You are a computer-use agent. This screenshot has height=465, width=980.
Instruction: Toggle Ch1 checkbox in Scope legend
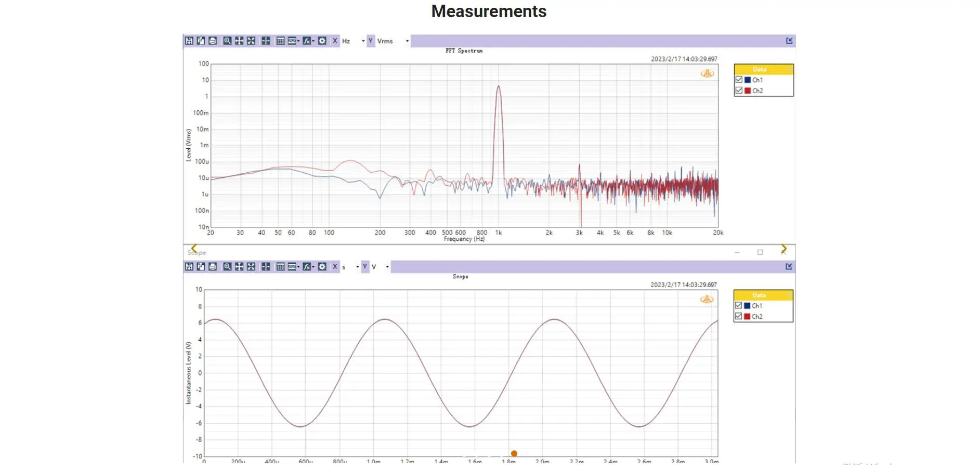point(738,305)
